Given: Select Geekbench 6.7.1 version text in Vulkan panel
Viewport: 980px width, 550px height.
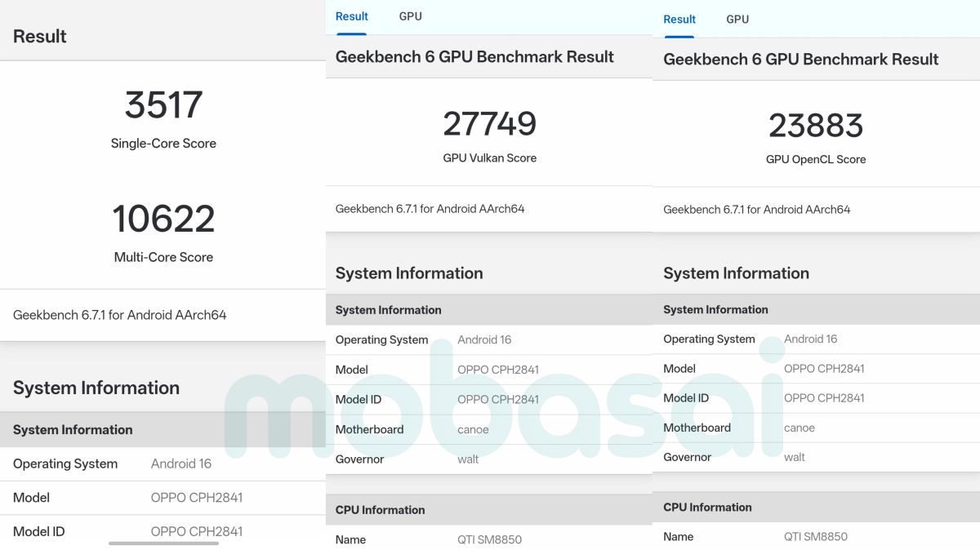Looking at the screenshot, I should coord(430,209).
